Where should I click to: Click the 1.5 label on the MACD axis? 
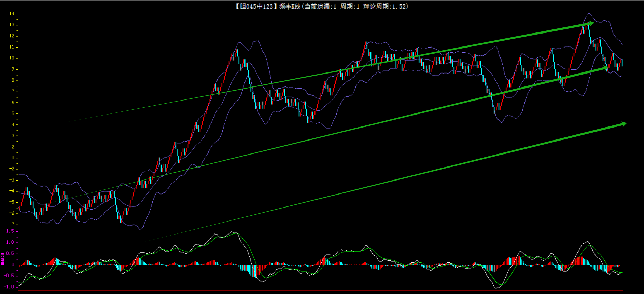coord(10,231)
